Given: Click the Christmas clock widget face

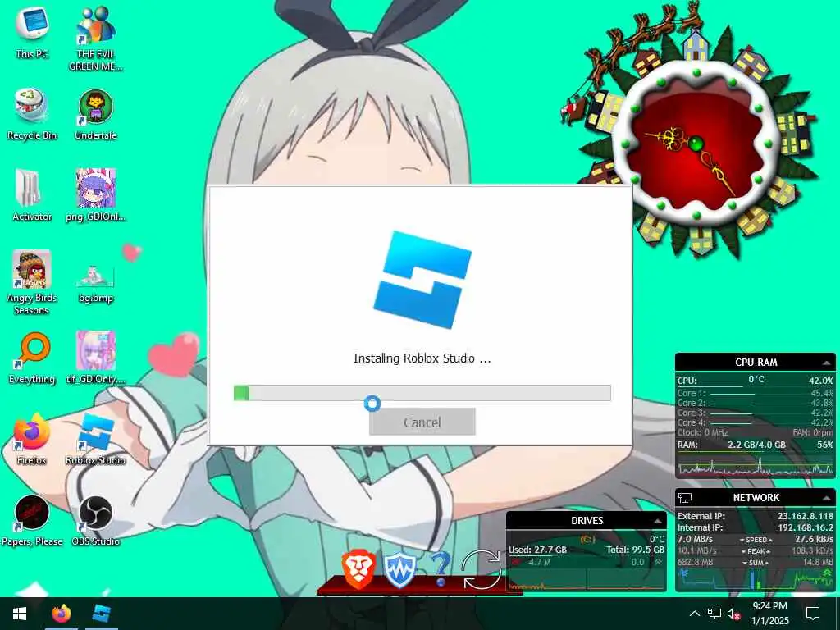Looking at the screenshot, I should (696, 144).
